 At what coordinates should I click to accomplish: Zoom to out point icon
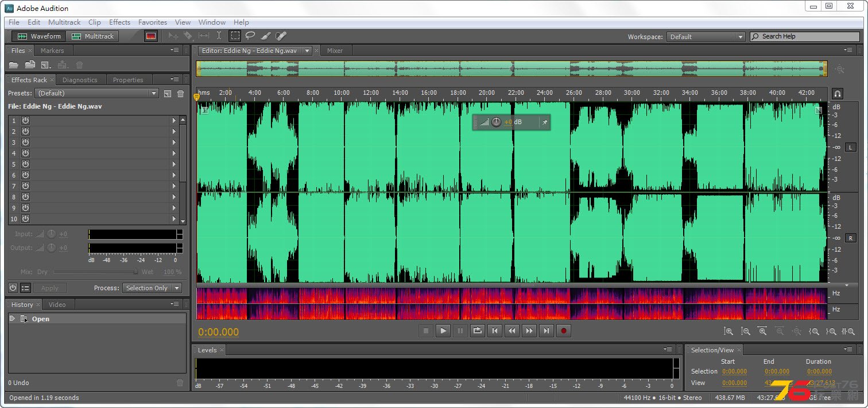click(831, 331)
